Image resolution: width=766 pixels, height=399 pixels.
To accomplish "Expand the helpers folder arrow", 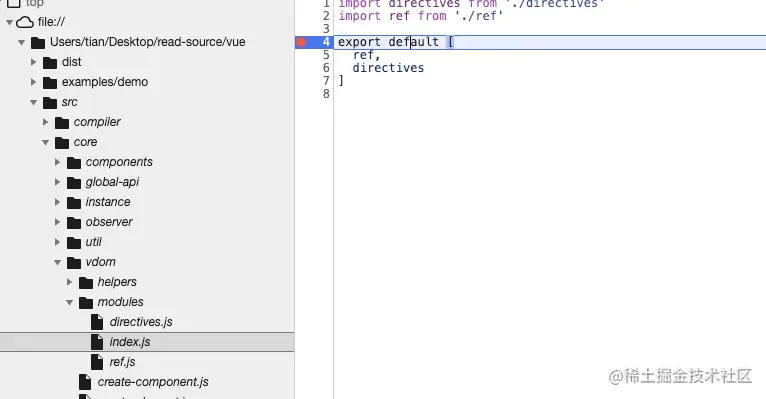I will [69, 282].
